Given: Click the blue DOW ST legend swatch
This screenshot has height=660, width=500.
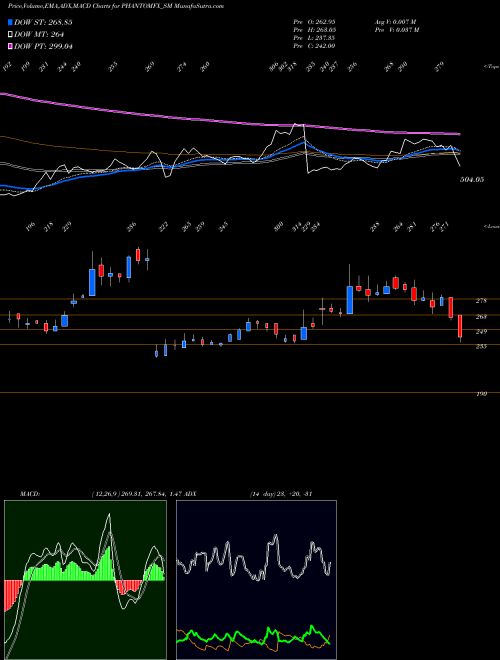Looking at the screenshot, I should [10, 22].
